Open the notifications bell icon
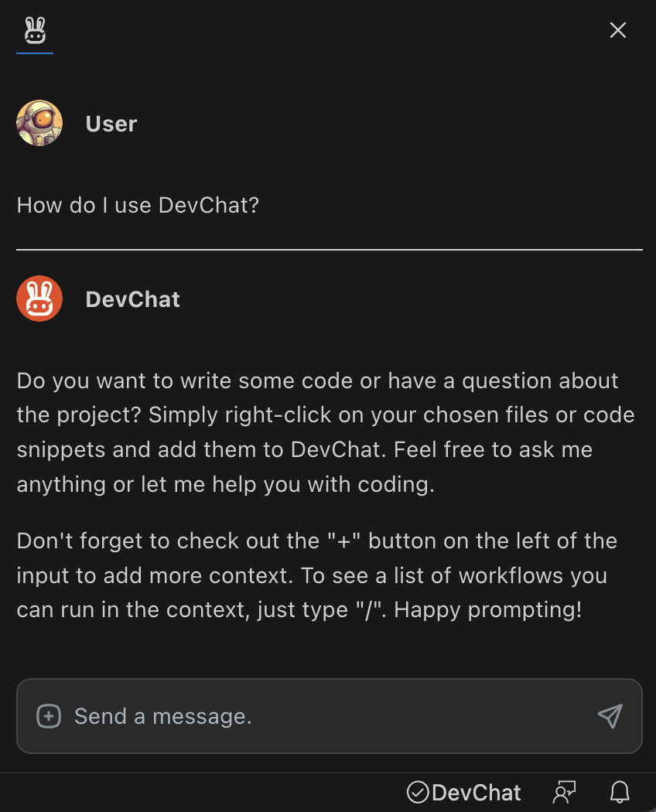 pyautogui.click(x=619, y=792)
